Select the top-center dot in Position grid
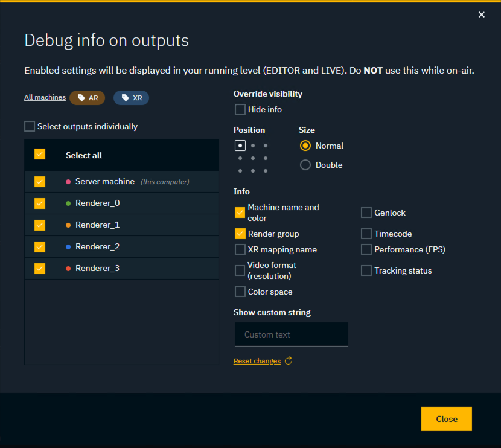 tap(253, 146)
